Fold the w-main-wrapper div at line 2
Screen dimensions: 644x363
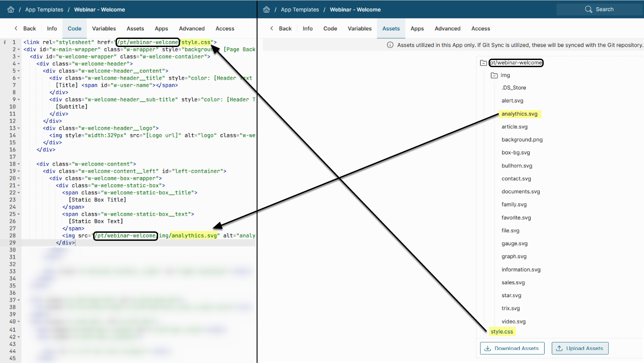point(18,49)
